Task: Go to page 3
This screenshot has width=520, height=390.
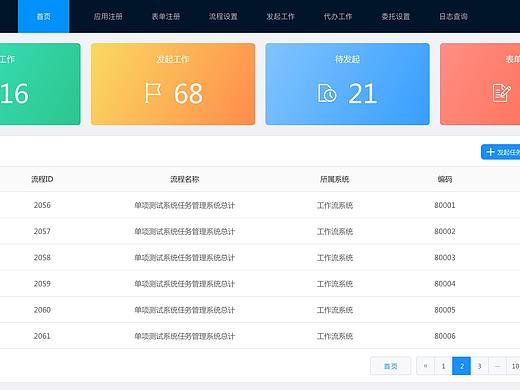Action: (x=479, y=366)
